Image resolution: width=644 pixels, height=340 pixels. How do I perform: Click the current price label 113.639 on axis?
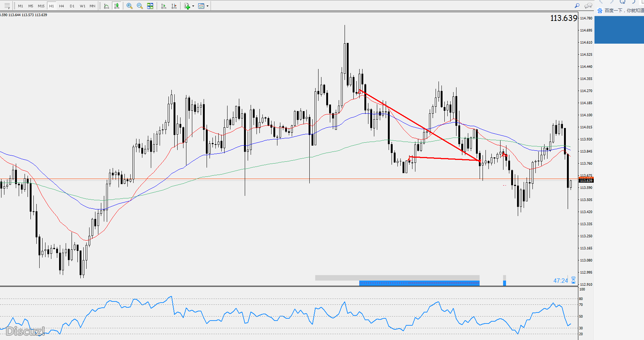586,180
